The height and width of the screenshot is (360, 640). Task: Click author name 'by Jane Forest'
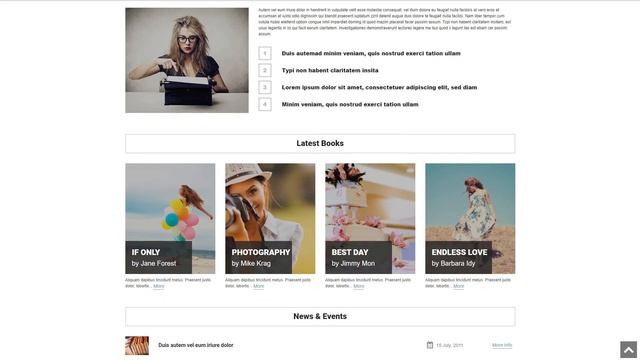click(x=154, y=264)
